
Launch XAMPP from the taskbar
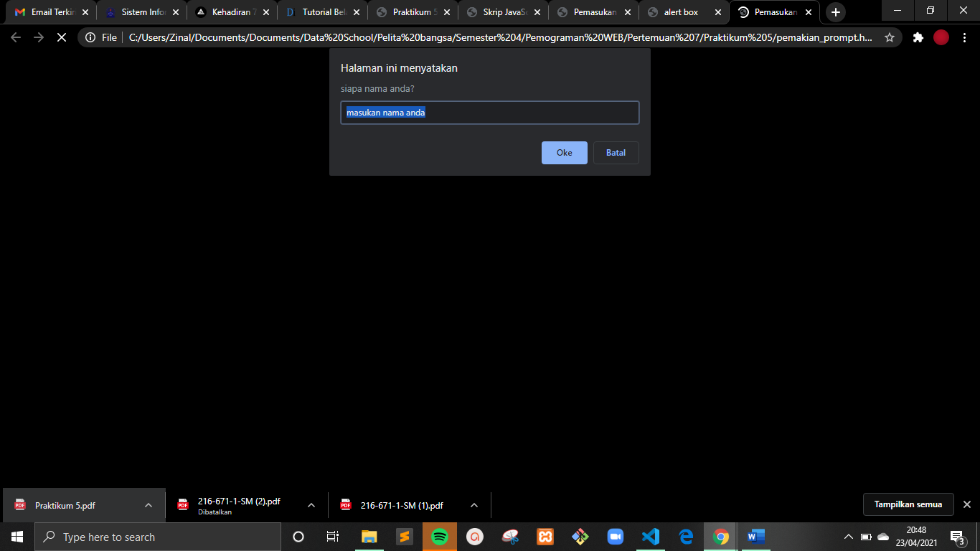coord(545,536)
